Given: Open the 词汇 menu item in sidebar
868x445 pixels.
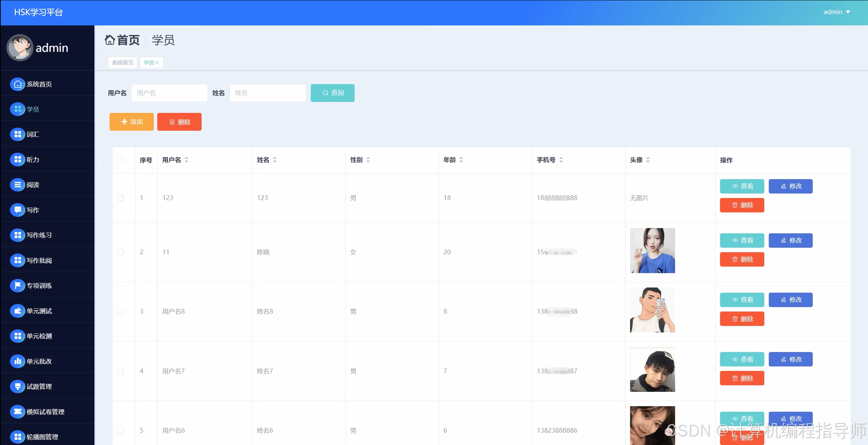Looking at the screenshot, I should (33, 134).
